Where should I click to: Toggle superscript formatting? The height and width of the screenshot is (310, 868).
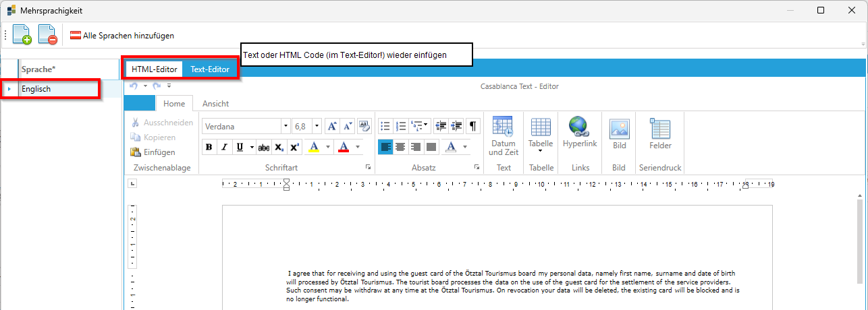295,147
